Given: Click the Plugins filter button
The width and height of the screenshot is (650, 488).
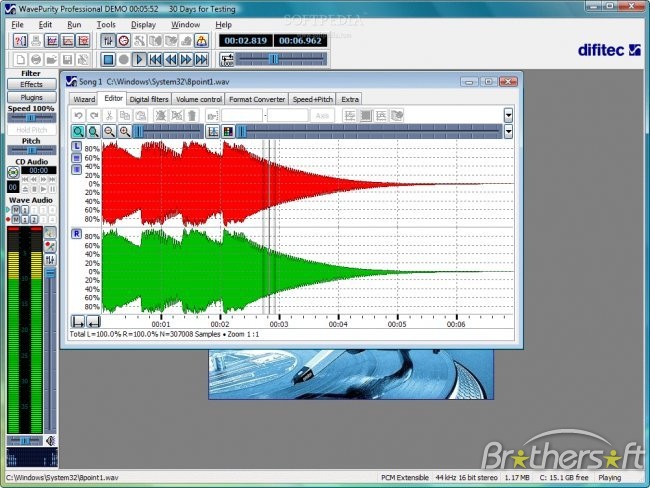Looking at the screenshot, I should (32, 97).
